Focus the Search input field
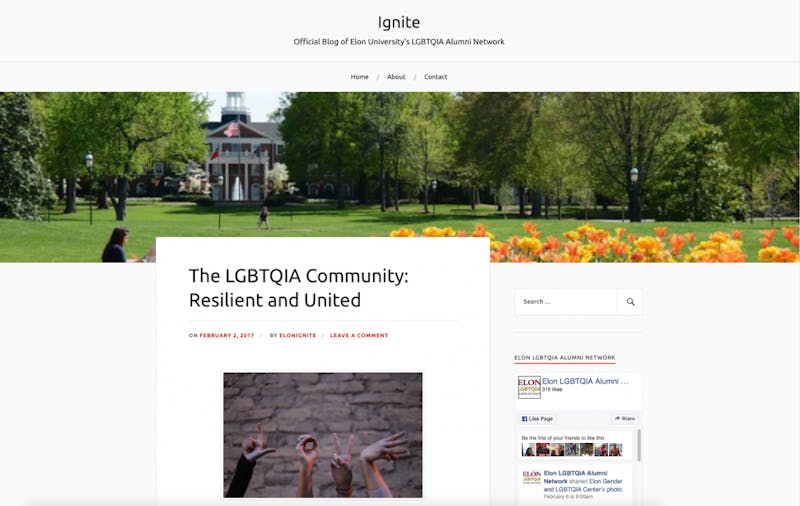 pyautogui.click(x=566, y=301)
